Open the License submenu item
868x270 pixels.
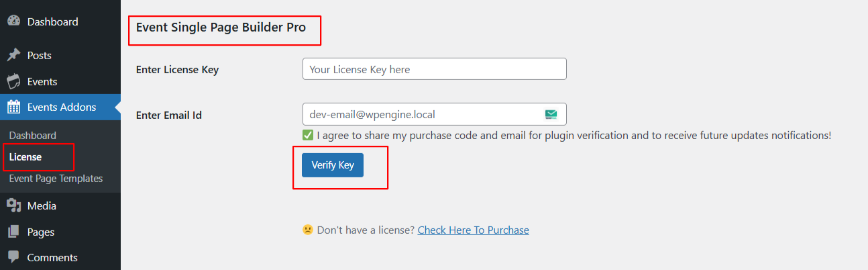tap(25, 156)
